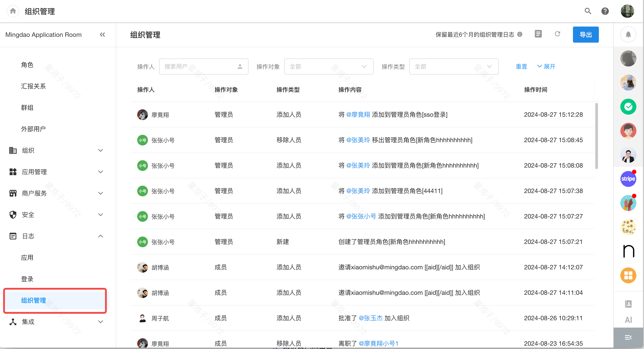Click 创建了管理员角色[新角色hhhhhhhhh] text
Image resolution: width=644 pixels, height=349 pixels.
pyautogui.click(x=391, y=242)
